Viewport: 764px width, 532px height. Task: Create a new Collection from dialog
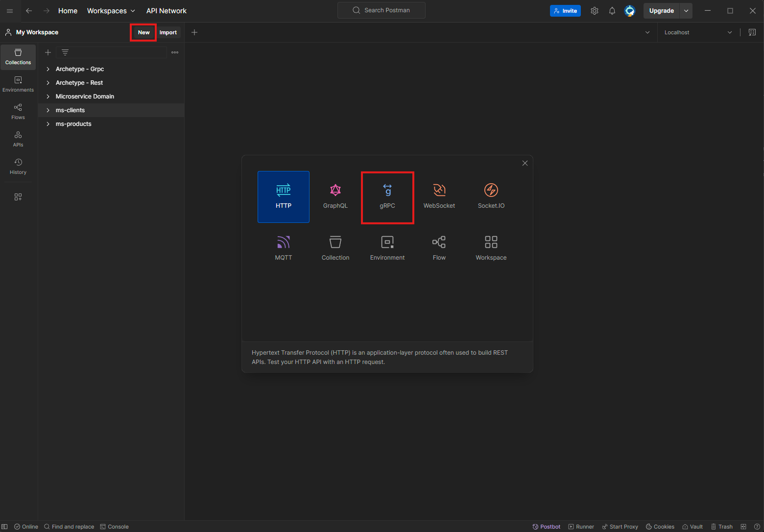pos(335,249)
